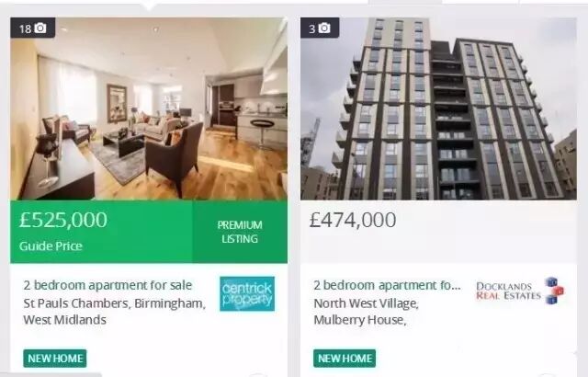Click the Guide Price label
This screenshot has height=377, width=588.
[51, 246]
